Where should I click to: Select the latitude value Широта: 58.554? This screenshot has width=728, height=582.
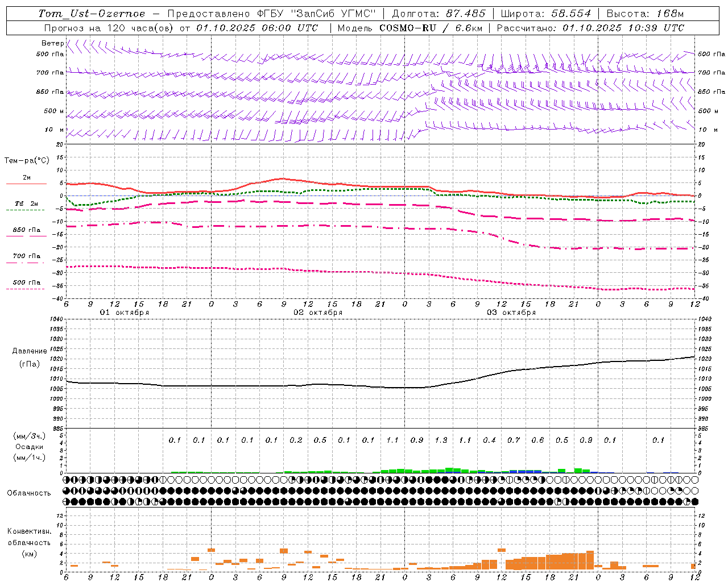pyautogui.click(x=545, y=14)
